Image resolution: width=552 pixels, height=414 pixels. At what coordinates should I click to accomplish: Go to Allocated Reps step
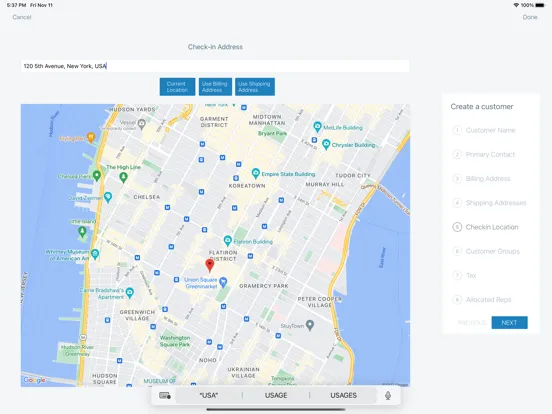coord(482,300)
